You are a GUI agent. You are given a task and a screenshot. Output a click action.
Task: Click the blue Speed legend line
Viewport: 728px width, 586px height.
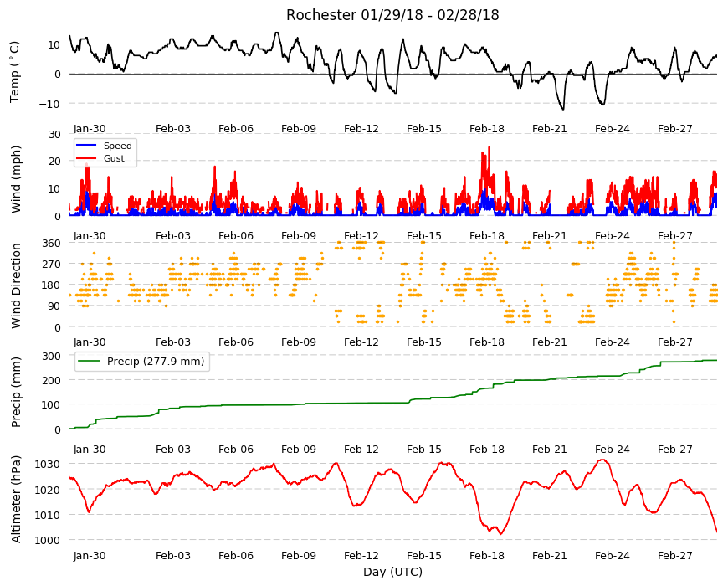[86, 146]
